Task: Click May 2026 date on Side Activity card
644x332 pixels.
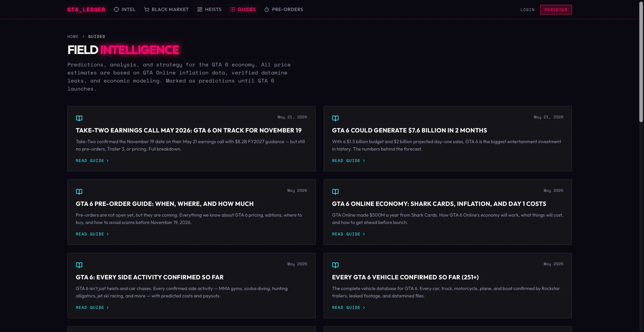Action: pos(297,264)
